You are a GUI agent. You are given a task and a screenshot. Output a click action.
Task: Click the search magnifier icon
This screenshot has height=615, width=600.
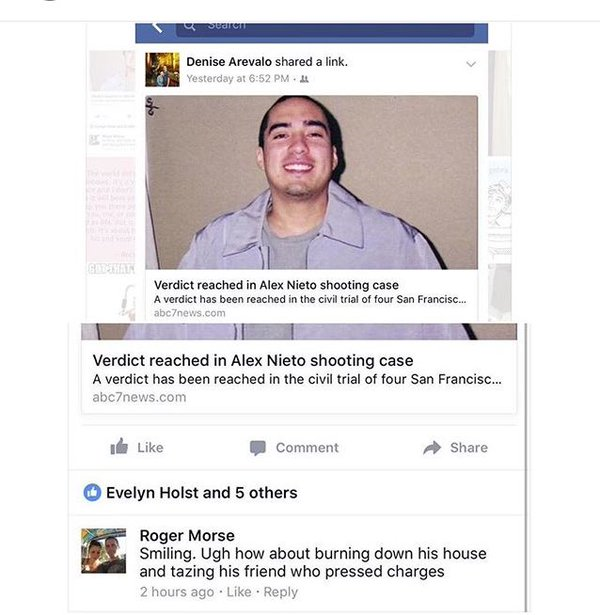(x=189, y=26)
